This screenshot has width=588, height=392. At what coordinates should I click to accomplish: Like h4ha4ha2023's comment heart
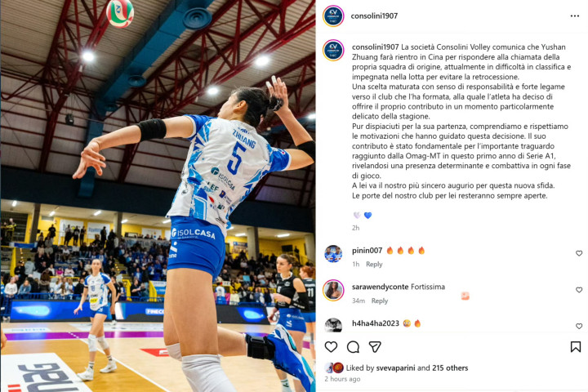(x=579, y=327)
